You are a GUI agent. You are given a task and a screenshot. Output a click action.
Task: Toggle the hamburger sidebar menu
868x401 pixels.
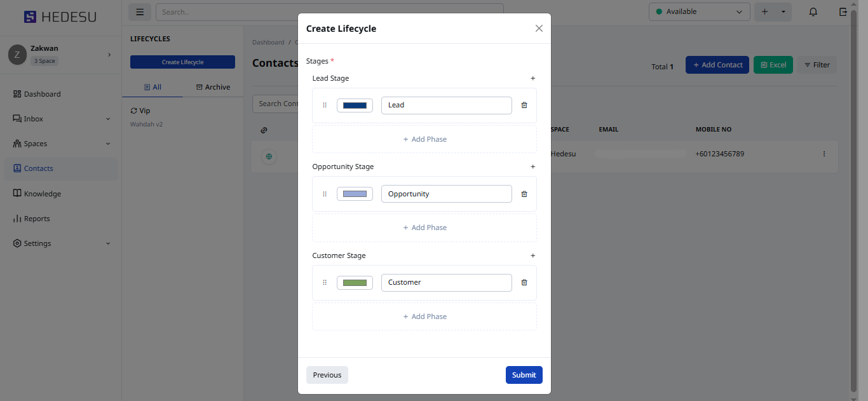pyautogui.click(x=140, y=12)
